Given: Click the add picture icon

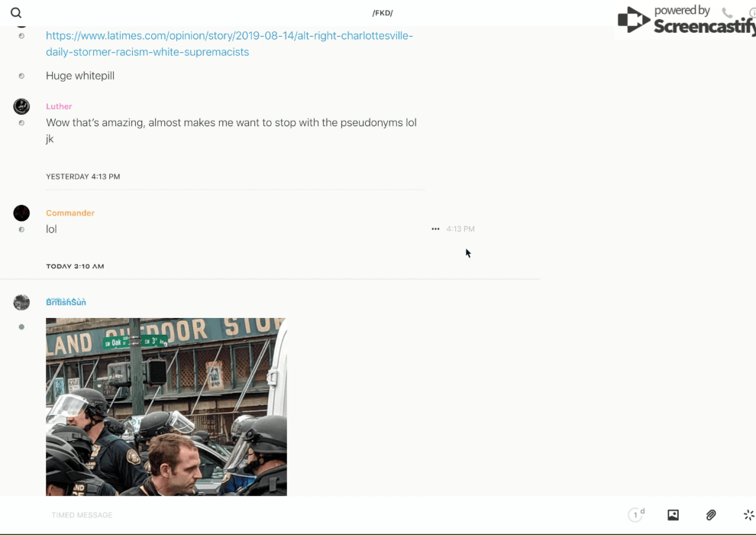Looking at the screenshot, I should tap(673, 515).
